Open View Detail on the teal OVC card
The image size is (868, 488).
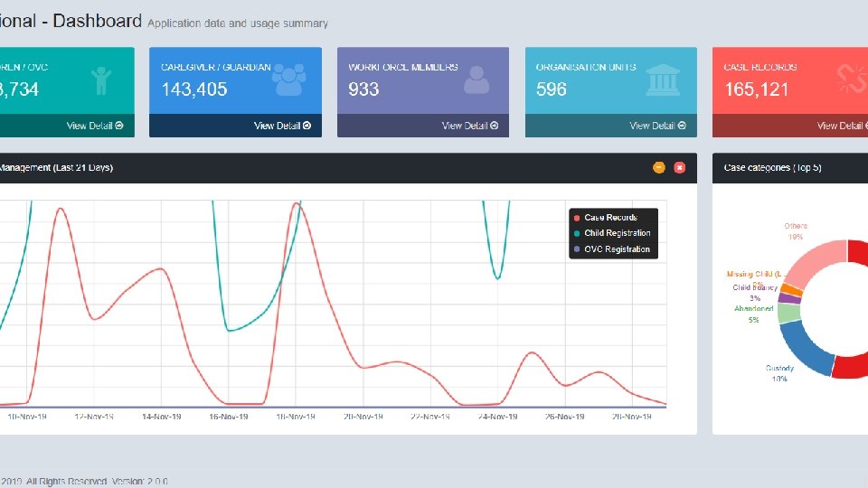pos(95,126)
